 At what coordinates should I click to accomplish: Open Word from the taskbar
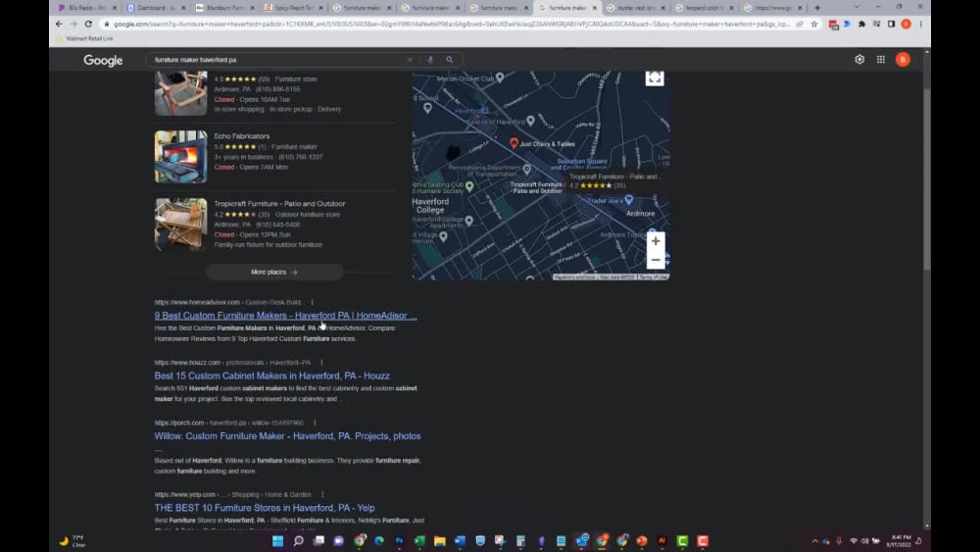[x=460, y=541]
